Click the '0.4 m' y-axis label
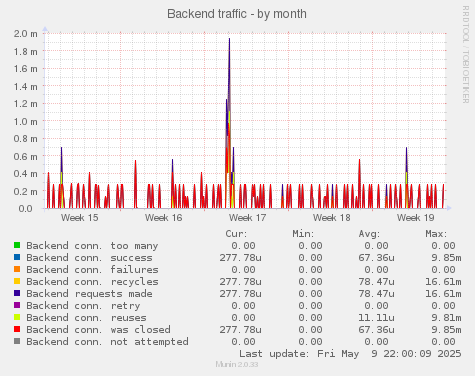475x376 pixels. pyautogui.click(x=26, y=174)
